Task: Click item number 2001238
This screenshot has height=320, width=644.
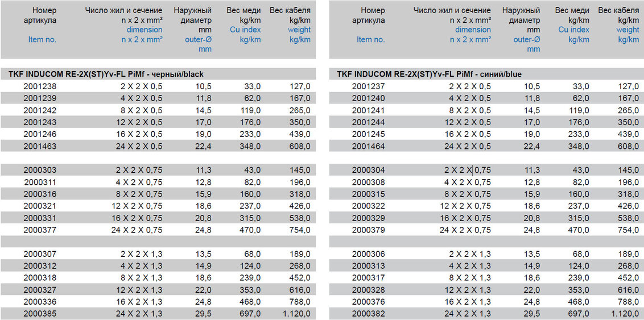Action: click(40, 86)
